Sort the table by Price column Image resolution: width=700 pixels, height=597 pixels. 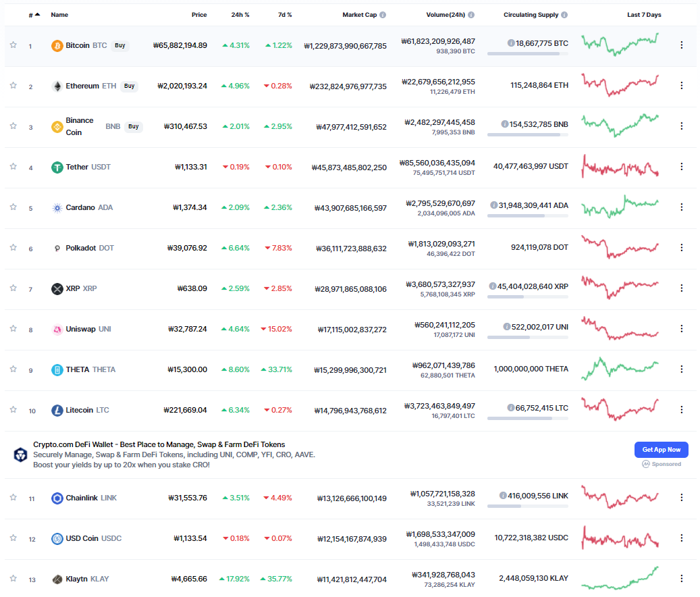[x=199, y=15]
